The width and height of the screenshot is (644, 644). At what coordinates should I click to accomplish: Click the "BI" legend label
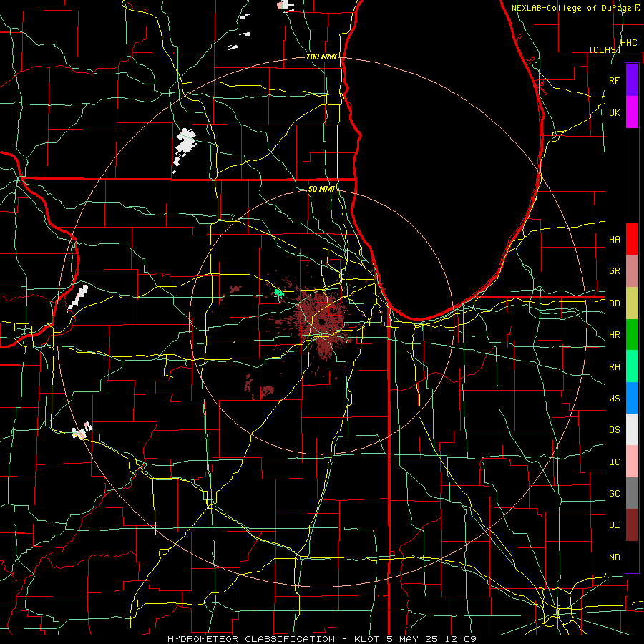tap(614, 525)
